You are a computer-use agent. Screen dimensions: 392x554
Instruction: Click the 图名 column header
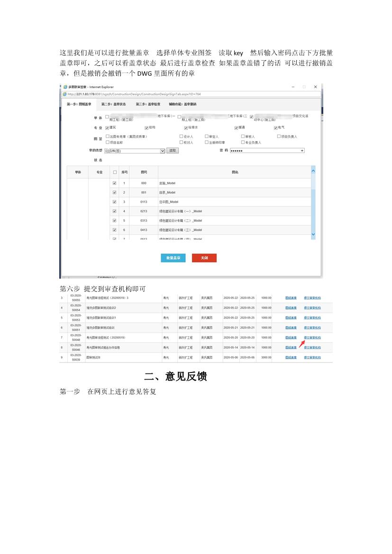pyautogui.click(x=235, y=173)
